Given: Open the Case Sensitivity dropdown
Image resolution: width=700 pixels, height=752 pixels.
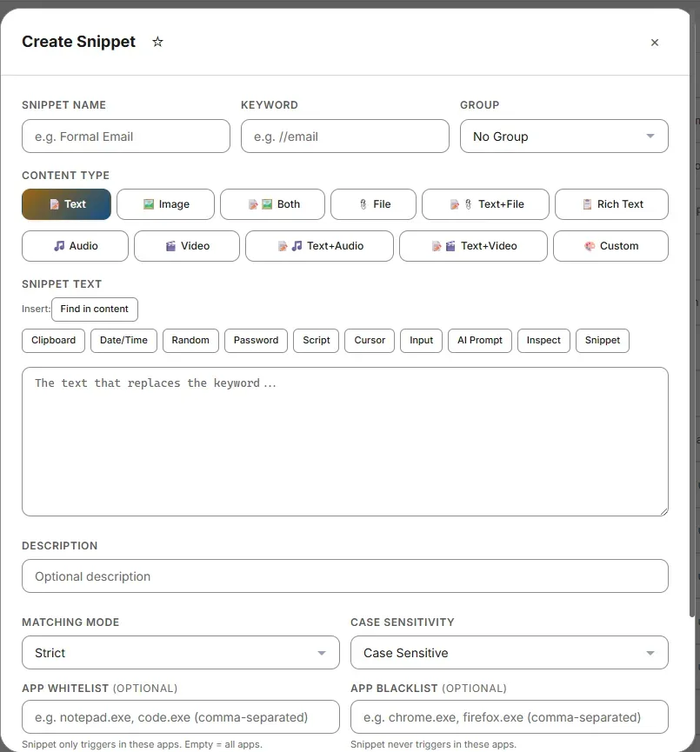Looking at the screenshot, I should [510, 653].
